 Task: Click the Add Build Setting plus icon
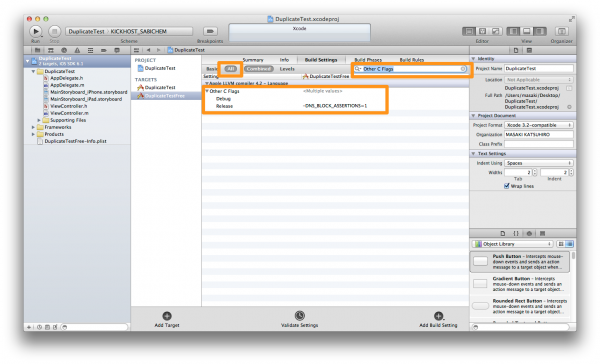tap(439, 316)
